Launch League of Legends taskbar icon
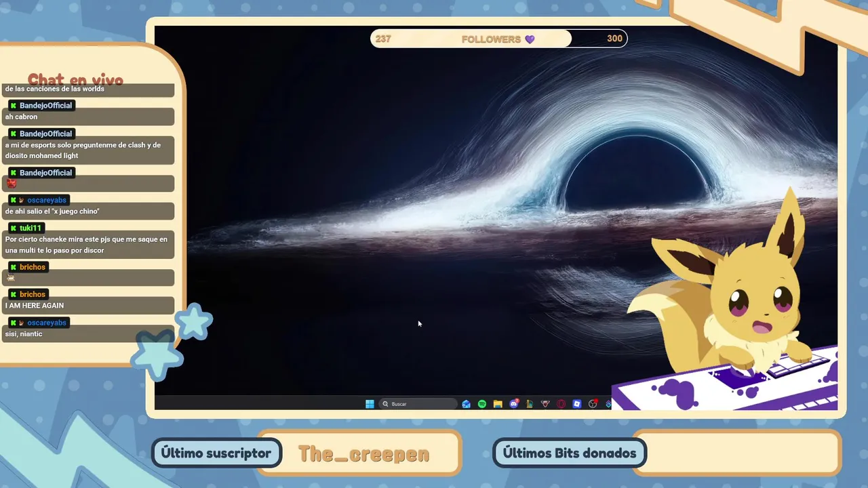Viewport: 868px width, 488px height. point(530,404)
